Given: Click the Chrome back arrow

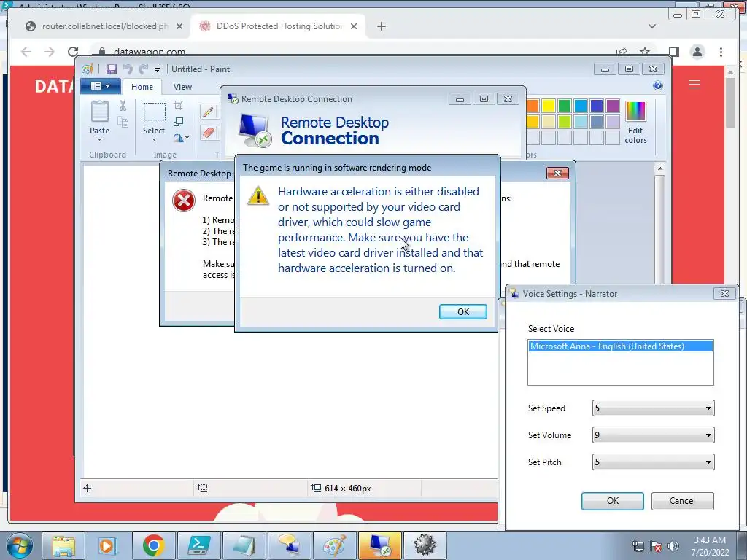Looking at the screenshot, I should [x=26, y=52].
